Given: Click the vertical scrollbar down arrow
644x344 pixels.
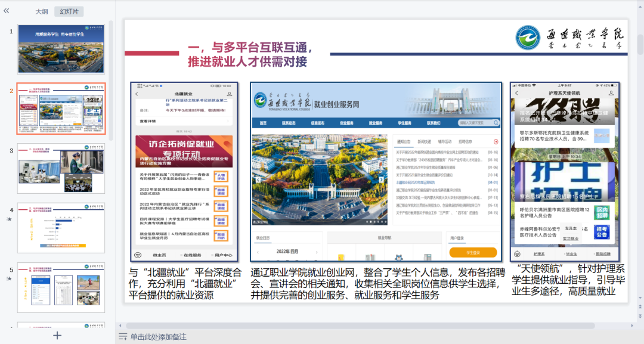Looking at the screenshot, I should [640, 298].
